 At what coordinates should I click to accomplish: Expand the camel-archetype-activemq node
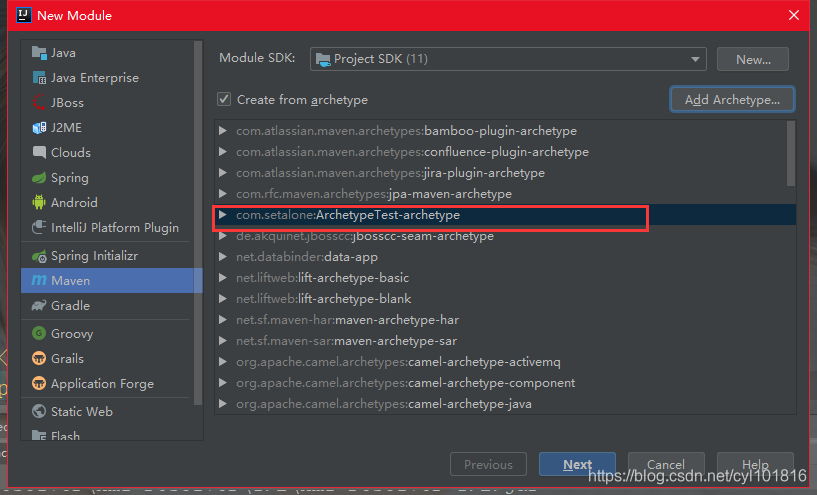[x=223, y=362]
